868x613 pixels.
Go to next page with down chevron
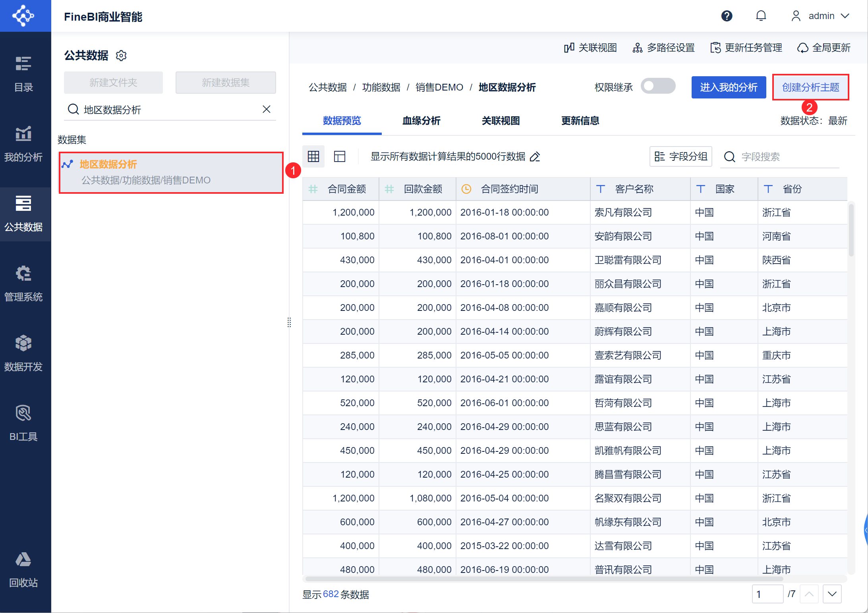click(x=832, y=594)
